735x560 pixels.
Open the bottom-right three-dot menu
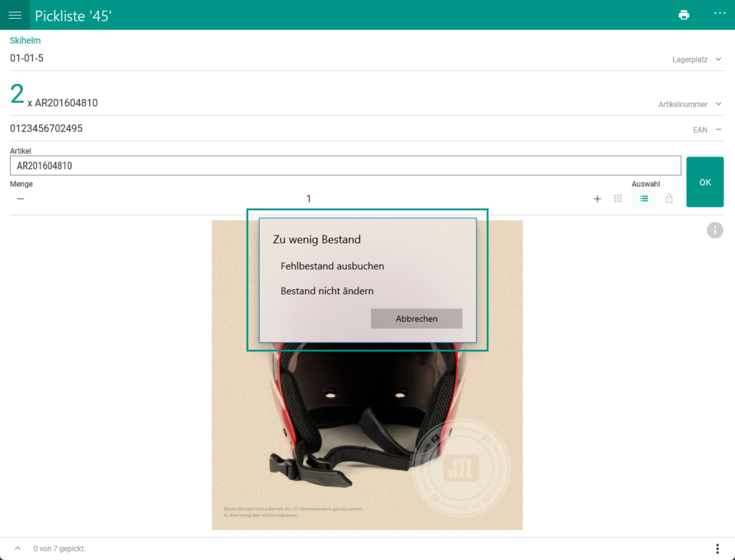[717, 548]
